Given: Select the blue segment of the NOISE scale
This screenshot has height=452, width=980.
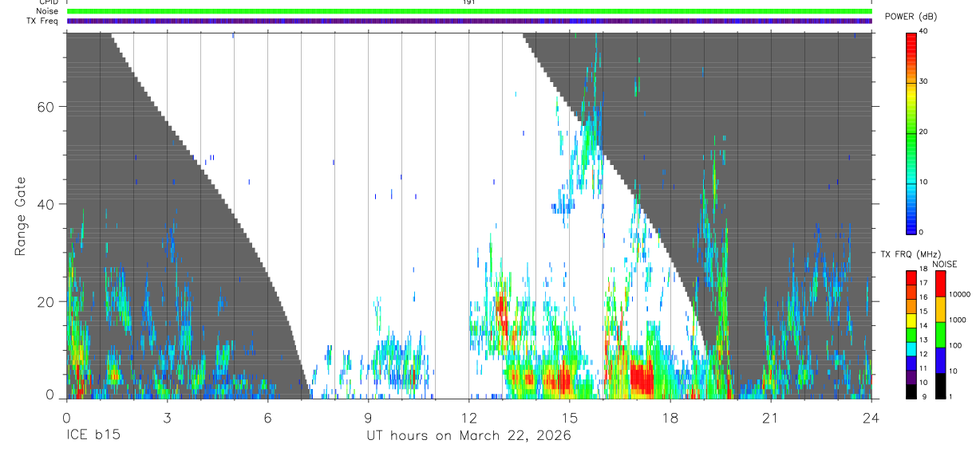Looking at the screenshot, I should (941, 360).
